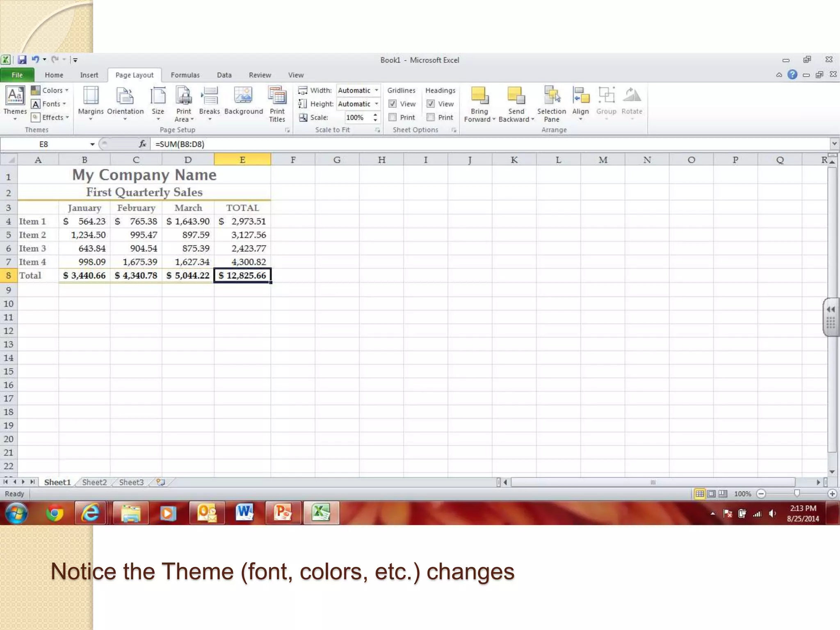The image size is (840, 630).
Task: Open Google Chrome from taskbar
Action: (x=54, y=513)
